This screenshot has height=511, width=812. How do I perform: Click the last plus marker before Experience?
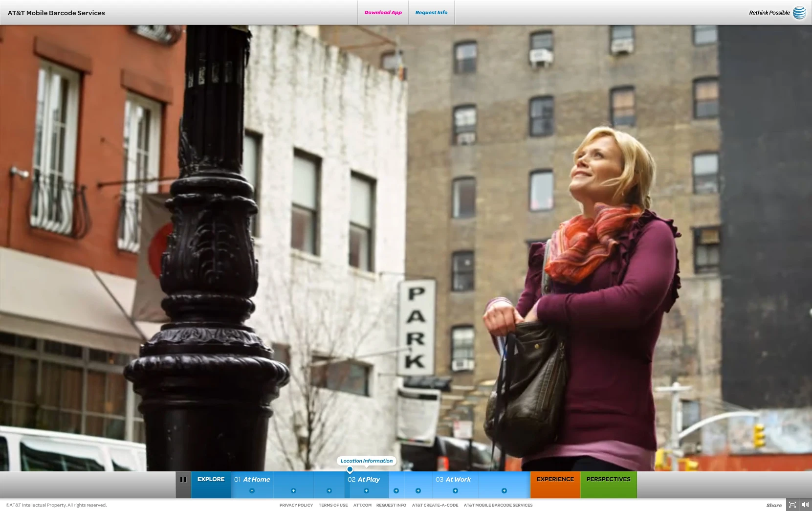point(504,490)
